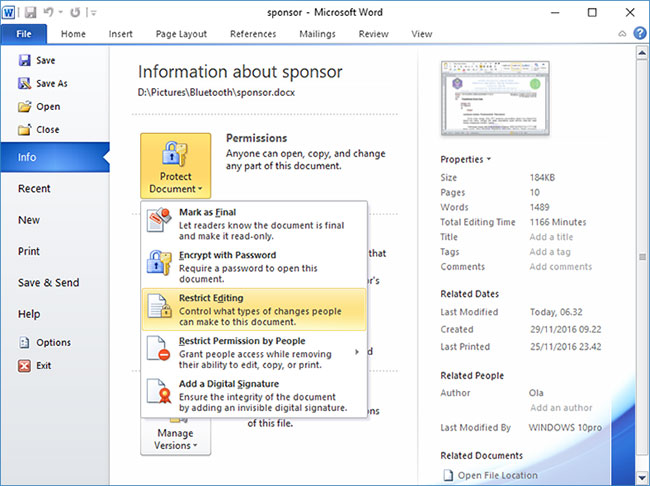Open the Mailings tab
The height and width of the screenshot is (486, 650).
coord(317,34)
